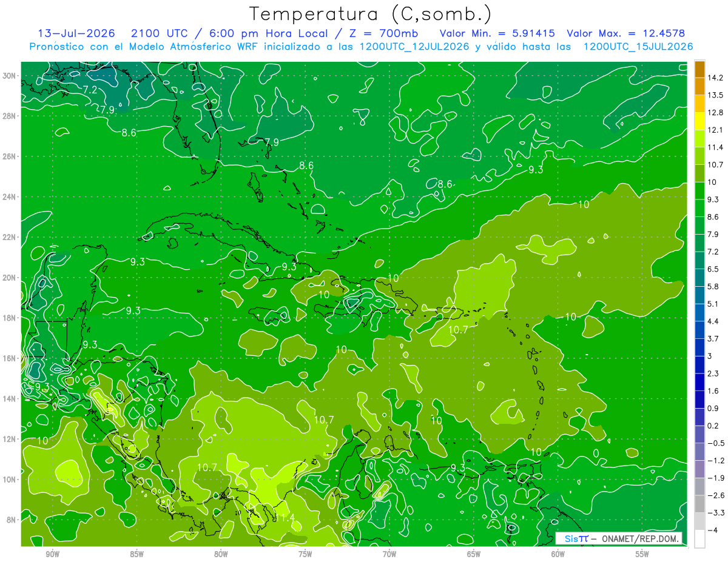
Task: Click the 14N latitude axis label
Action: click(9, 399)
